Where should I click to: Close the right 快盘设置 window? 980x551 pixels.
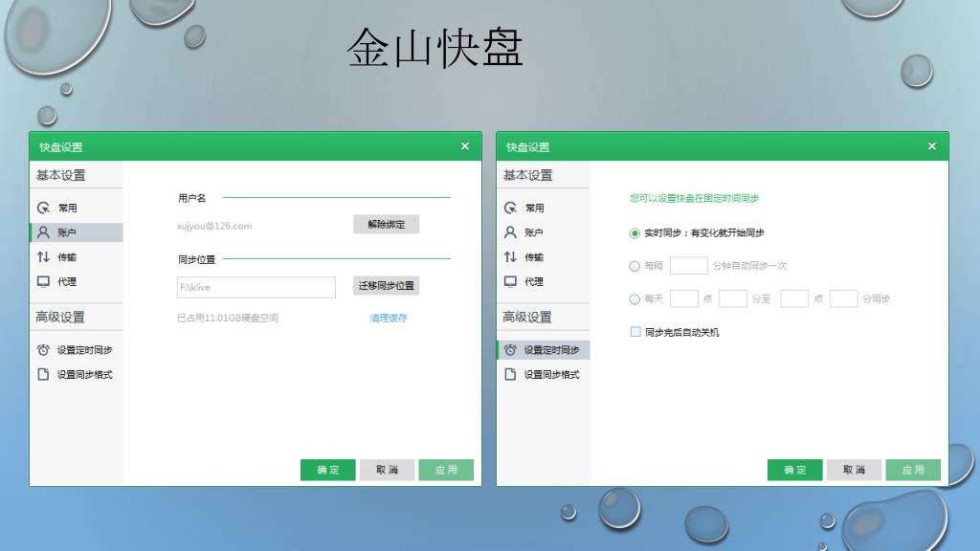(932, 146)
